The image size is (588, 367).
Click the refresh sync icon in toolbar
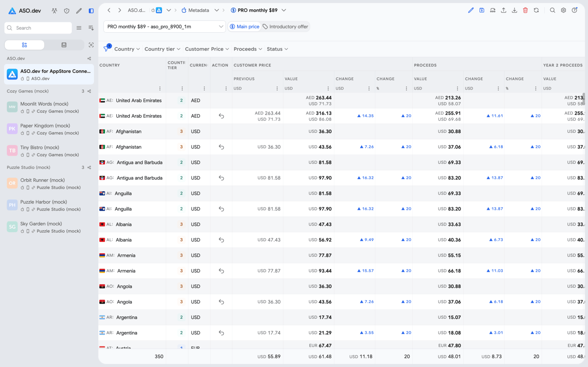(536, 10)
